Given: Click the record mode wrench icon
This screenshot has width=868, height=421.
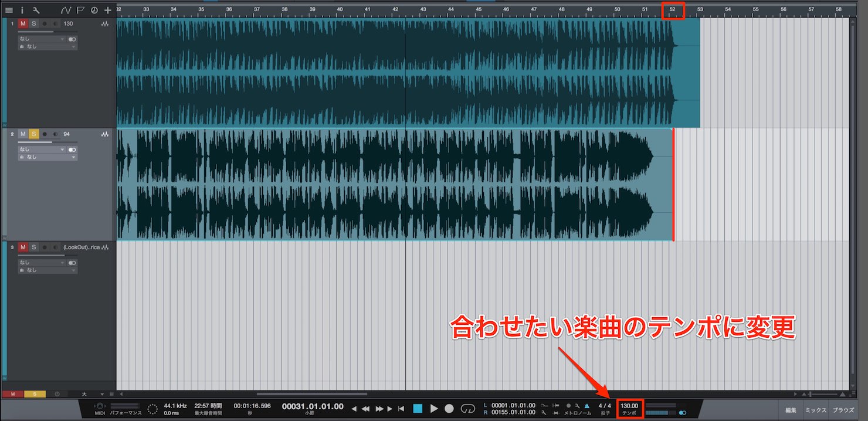Looking at the screenshot, I should (x=544, y=413).
